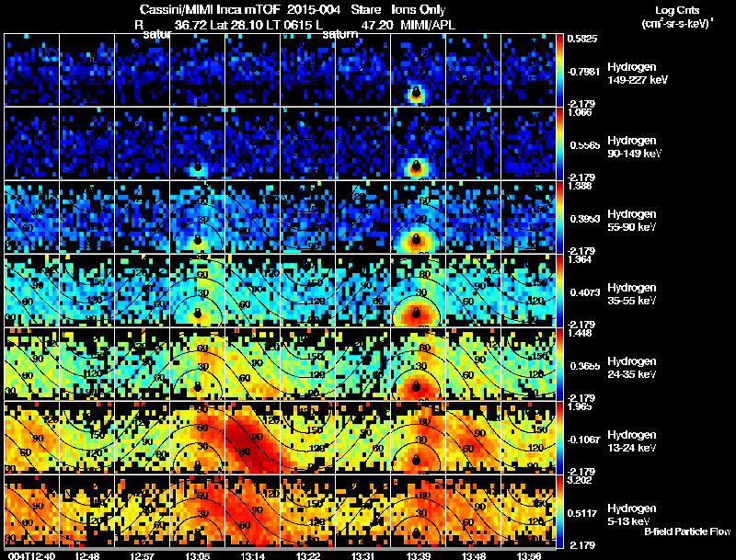The height and width of the screenshot is (560, 736).
Task: Click the '149-227 keV' energy label
Action: [x=638, y=80]
